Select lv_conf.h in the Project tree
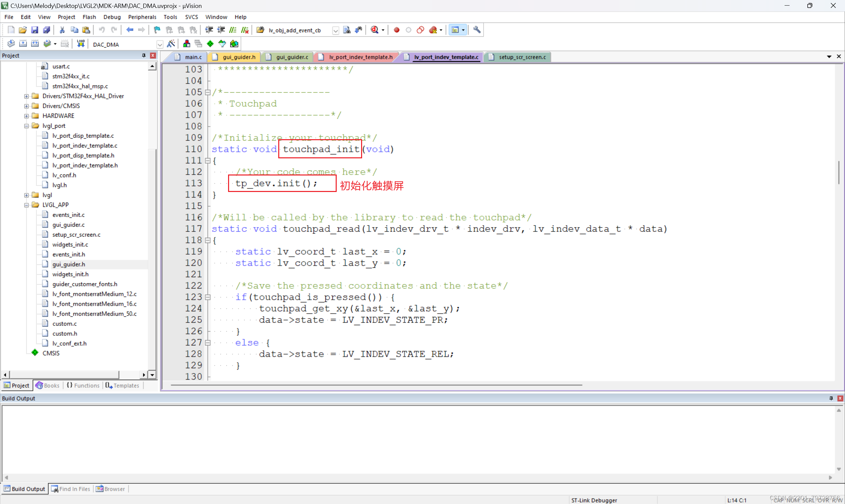This screenshot has height=504, width=845. [64, 175]
